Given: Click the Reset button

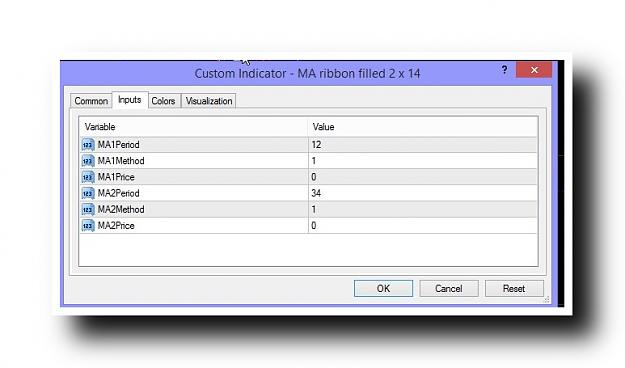Looking at the screenshot, I should (514, 288).
